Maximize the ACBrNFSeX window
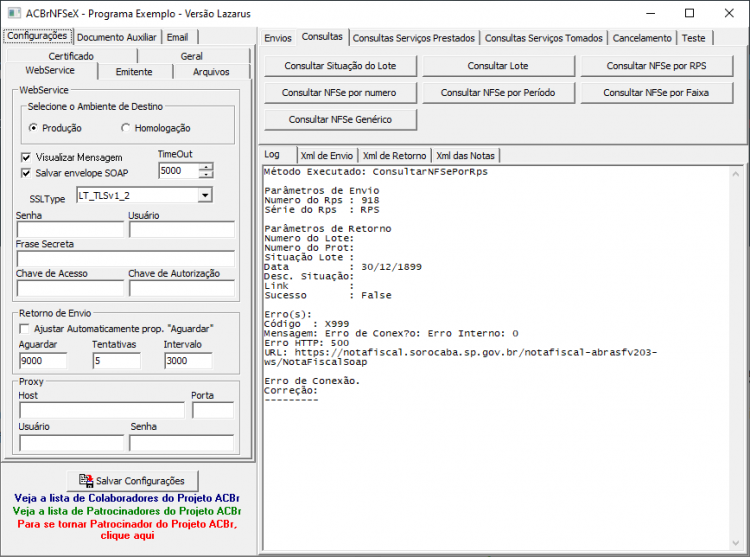This screenshot has width=750, height=557. tap(689, 13)
